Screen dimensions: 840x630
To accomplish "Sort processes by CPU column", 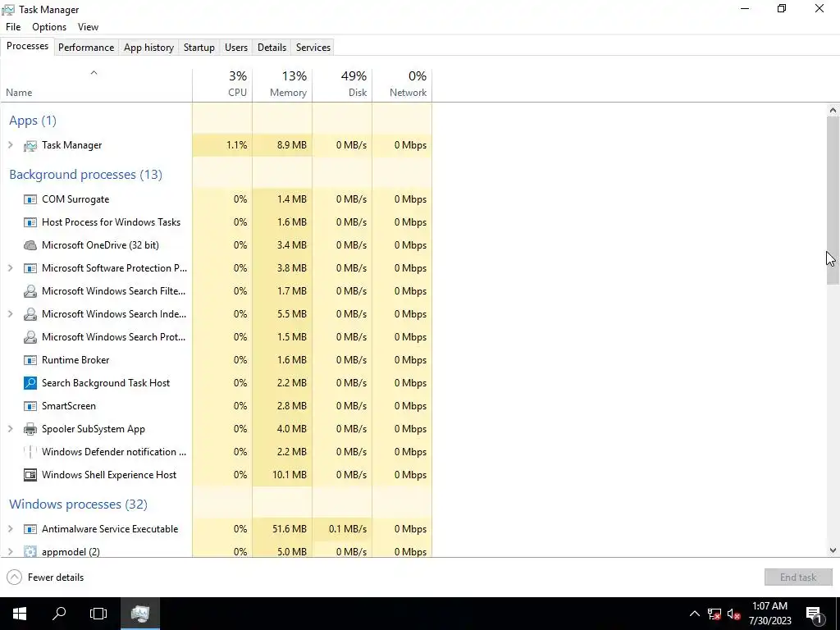I will [x=222, y=84].
